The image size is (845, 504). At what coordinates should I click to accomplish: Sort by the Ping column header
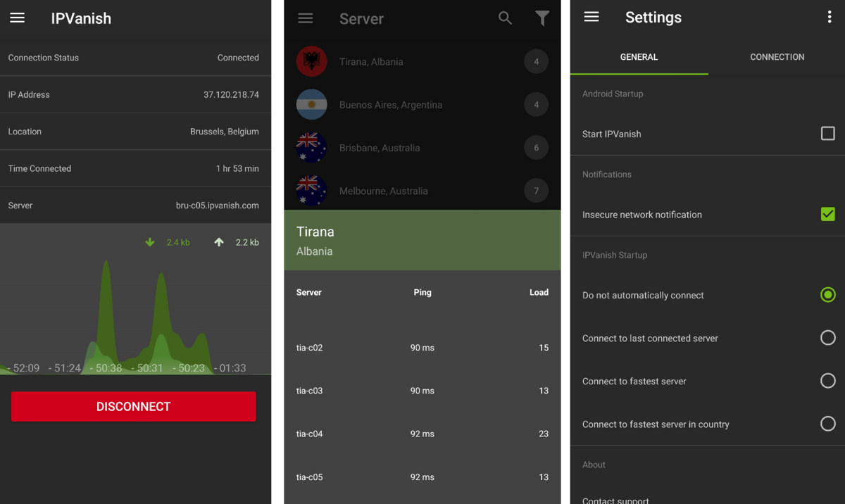(423, 292)
